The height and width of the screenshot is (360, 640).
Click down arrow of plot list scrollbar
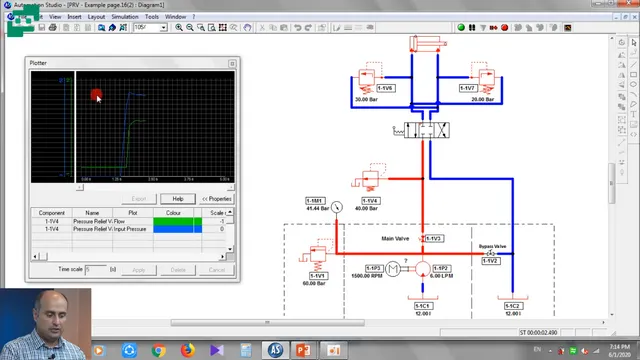click(x=230, y=249)
